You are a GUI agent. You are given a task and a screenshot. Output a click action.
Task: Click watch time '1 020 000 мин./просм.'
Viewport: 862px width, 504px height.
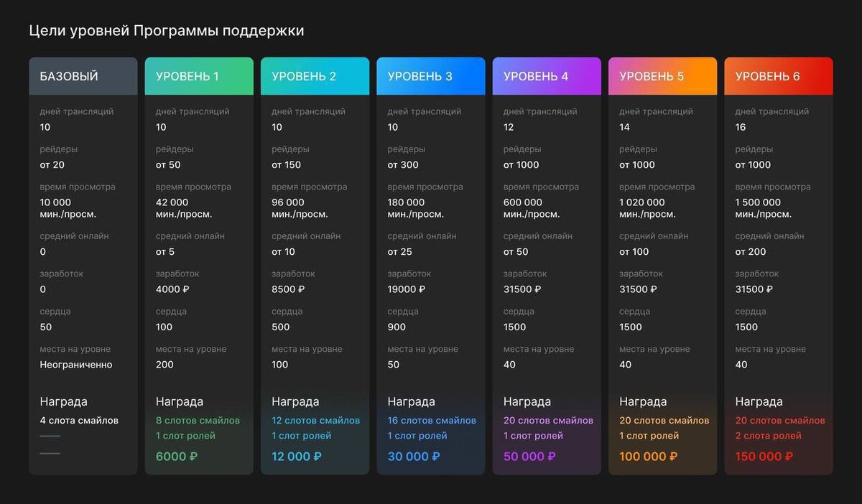pos(648,208)
